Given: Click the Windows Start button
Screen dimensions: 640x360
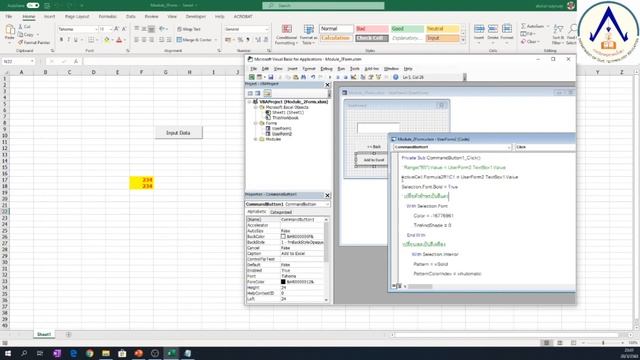Looking at the screenshot, I should click(x=8, y=353).
